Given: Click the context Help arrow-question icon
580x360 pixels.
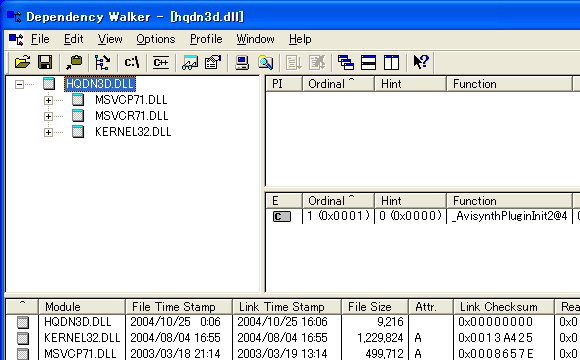Looking at the screenshot, I should (421, 62).
